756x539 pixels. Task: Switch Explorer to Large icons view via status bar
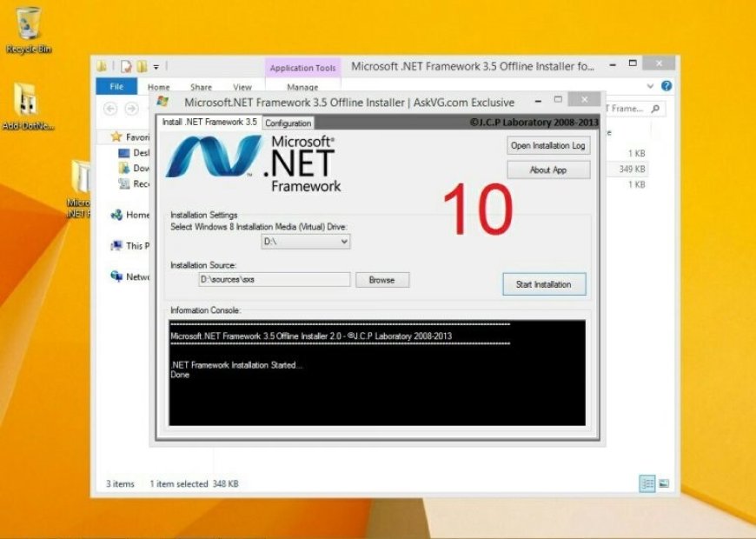(664, 483)
